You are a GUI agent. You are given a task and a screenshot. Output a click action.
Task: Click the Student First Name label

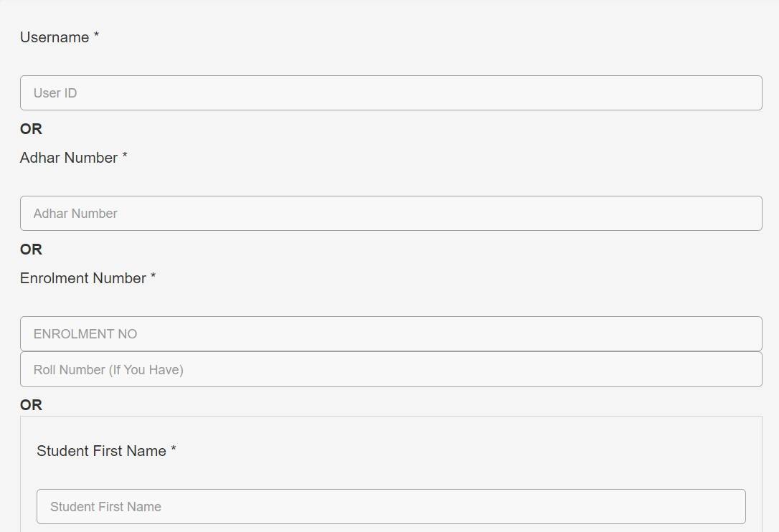pos(101,451)
